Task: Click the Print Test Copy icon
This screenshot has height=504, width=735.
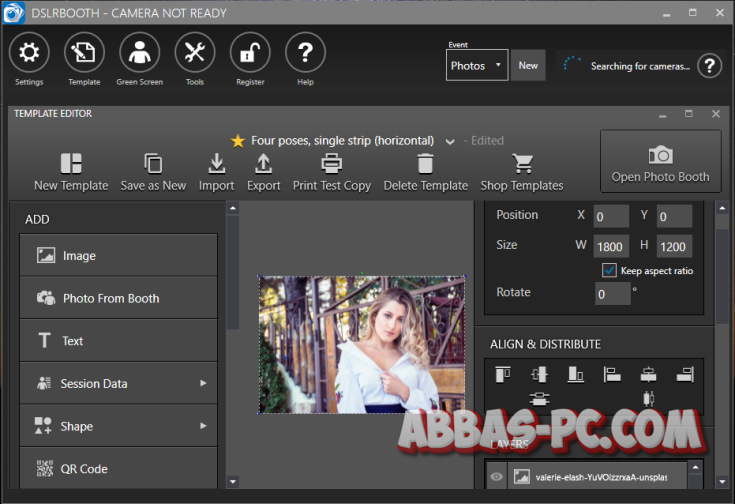Action: click(x=331, y=164)
